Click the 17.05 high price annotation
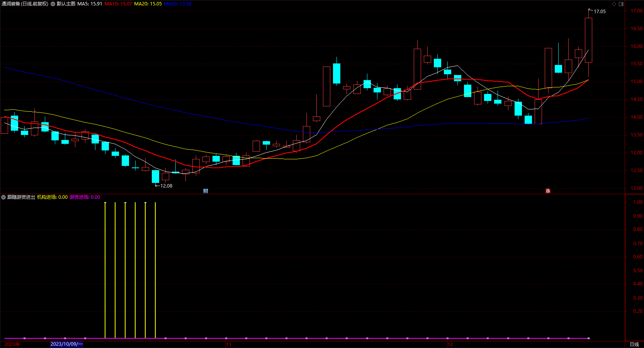The width and height of the screenshot is (644, 348). pos(600,12)
